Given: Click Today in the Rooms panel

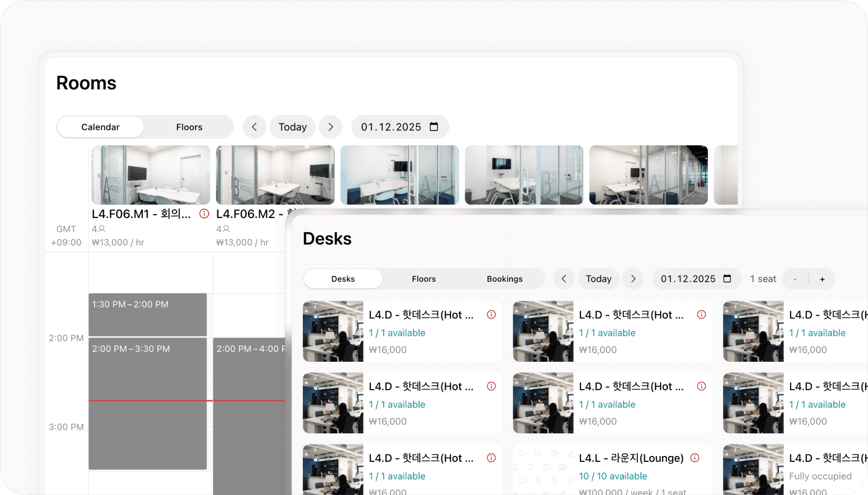Looking at the screenshot, I should [292, 127].
